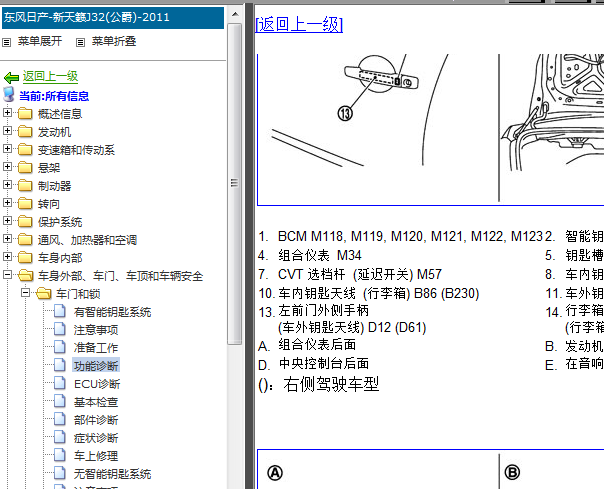This screenshot has width=604, height=489.
Task: Open the 部件诊断 tree item
Action: (x=96, y=420)
